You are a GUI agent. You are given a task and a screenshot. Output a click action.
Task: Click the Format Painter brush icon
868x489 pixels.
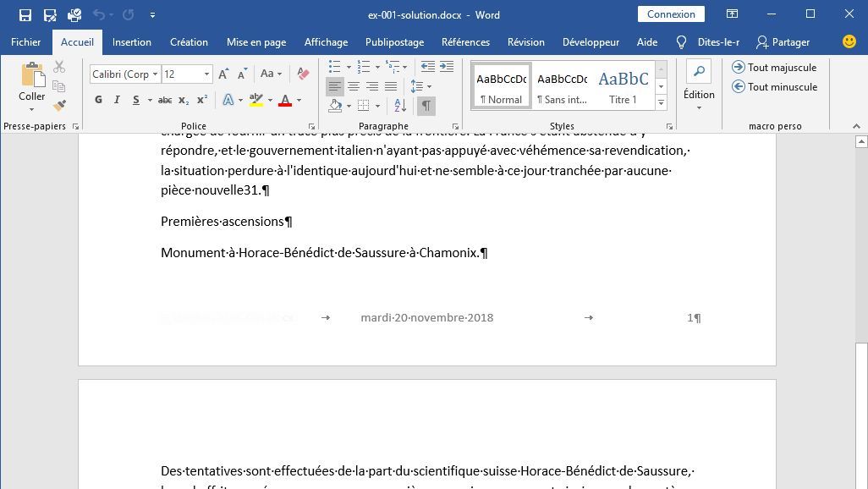59,106
